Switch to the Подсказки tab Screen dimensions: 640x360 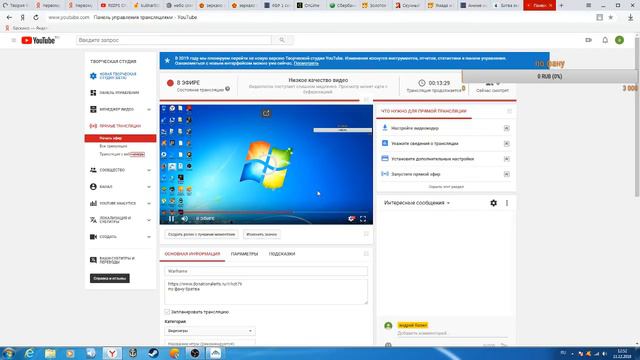tap(282, 254)
